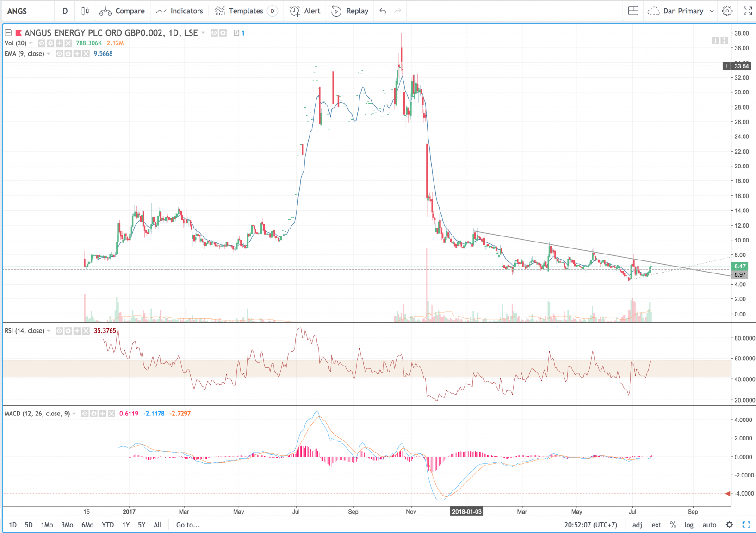
Task: Toggle adj dividend adjustment
Action: pyautogui.click(x=637, y=525)
